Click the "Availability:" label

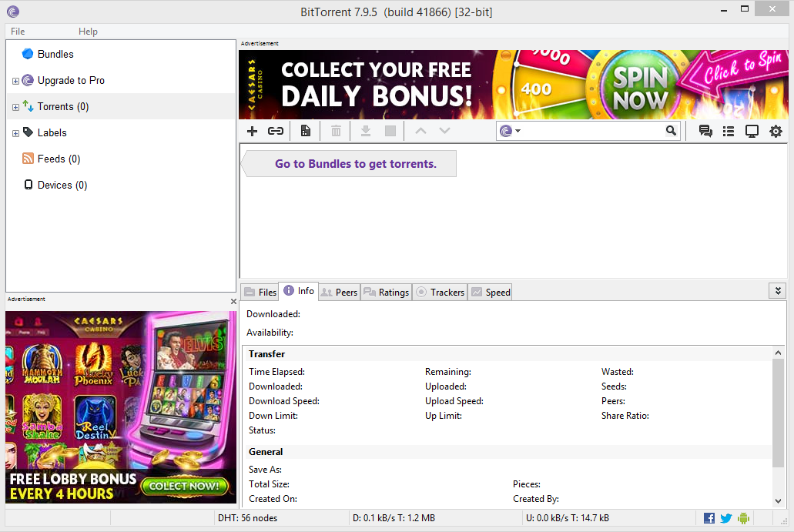270,333
